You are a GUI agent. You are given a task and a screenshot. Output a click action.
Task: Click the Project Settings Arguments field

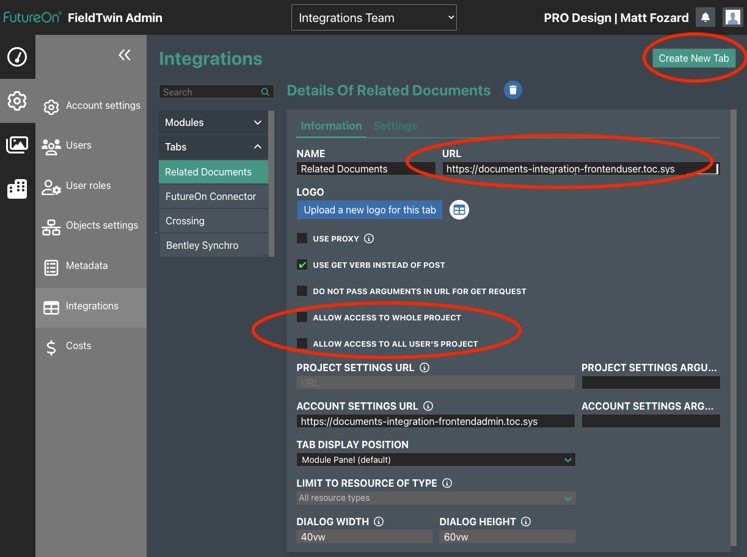click(651, 383)
